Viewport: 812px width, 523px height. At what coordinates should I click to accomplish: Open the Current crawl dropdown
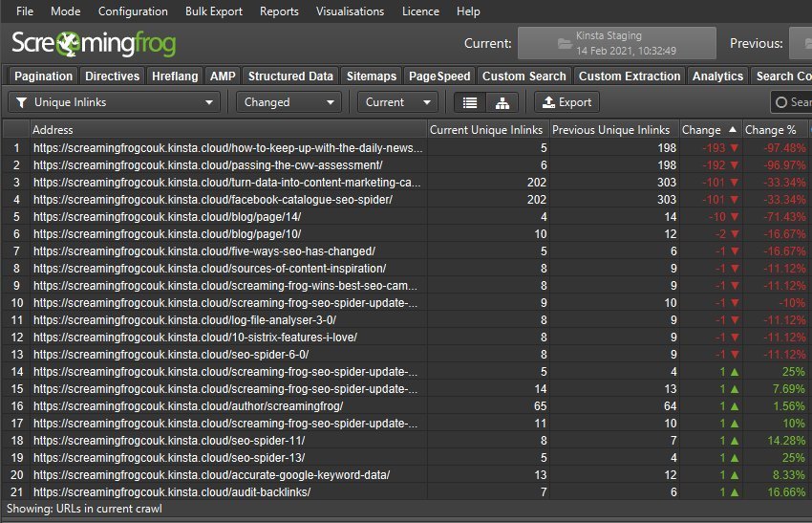pos(397,102)
